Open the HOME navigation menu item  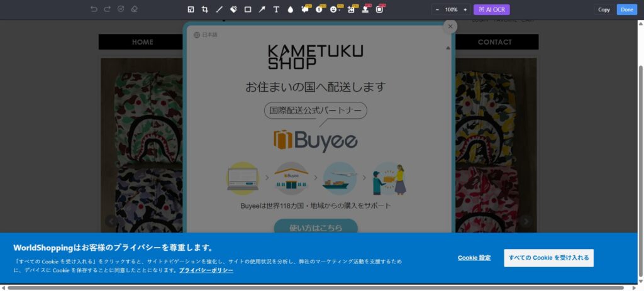(x=142, y=42)
